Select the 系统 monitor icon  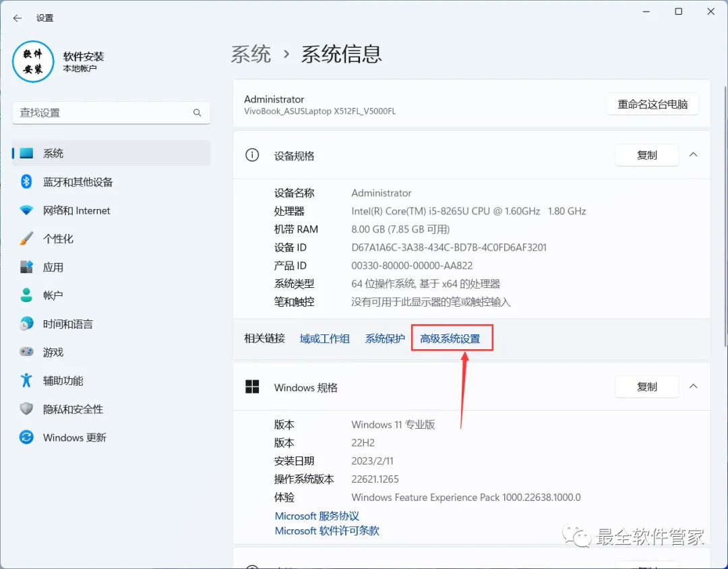click(x=26, y=153)
